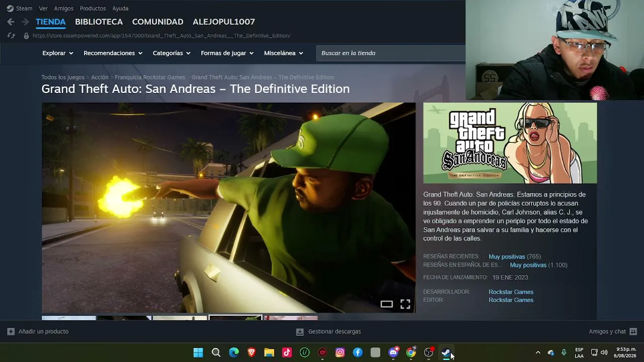Open the Steam menu

click(24, 9)
